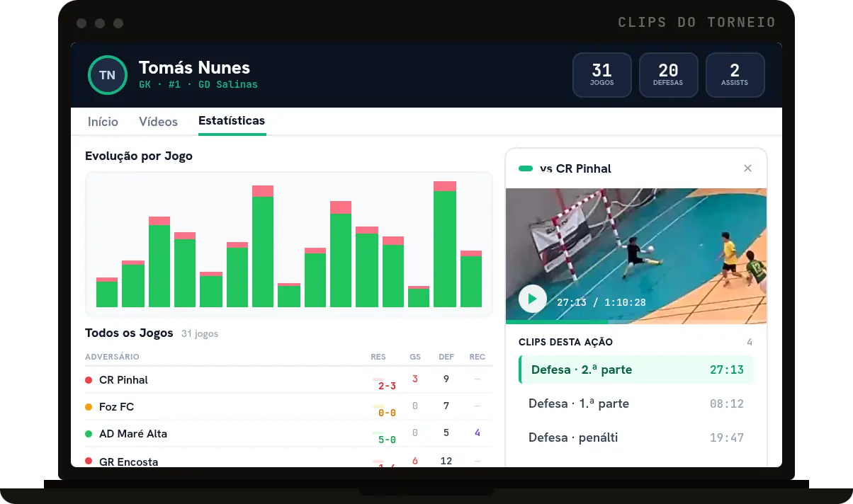Click the video thumbnail of the goalkeeper

pyautogui.click(x=636, y=255)
